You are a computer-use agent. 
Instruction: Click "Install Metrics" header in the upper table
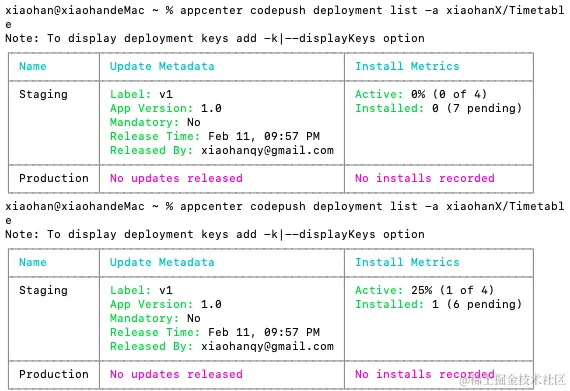click(407, 66)
